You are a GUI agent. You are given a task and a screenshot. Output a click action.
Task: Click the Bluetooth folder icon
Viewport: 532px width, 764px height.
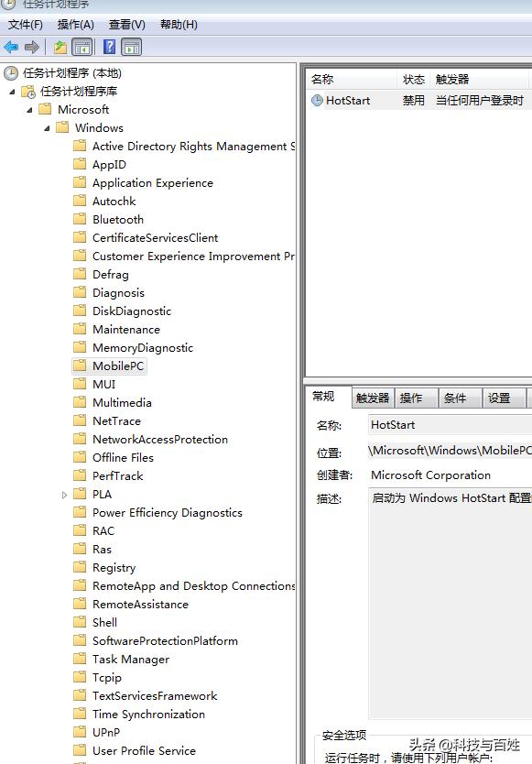pyautogui.click(x=80, y=219)
